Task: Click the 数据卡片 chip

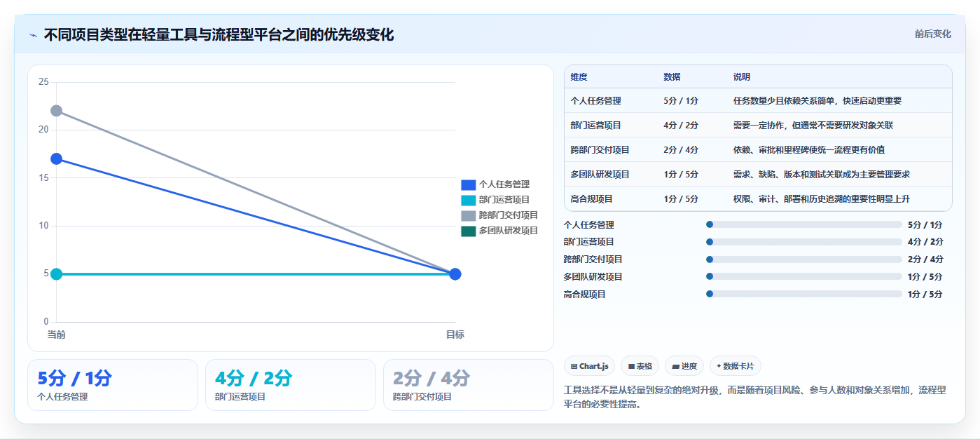Action: click(x=736, y=366)
